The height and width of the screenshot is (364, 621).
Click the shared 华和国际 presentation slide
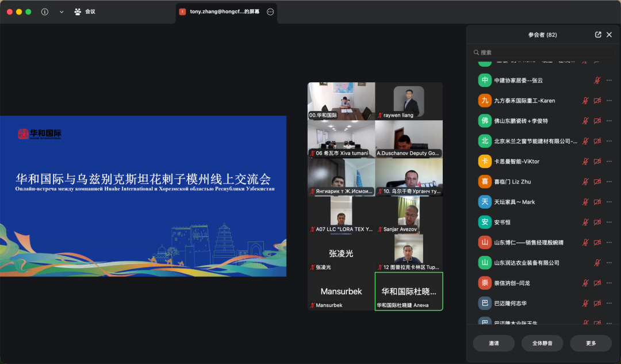tap(143, 196)
